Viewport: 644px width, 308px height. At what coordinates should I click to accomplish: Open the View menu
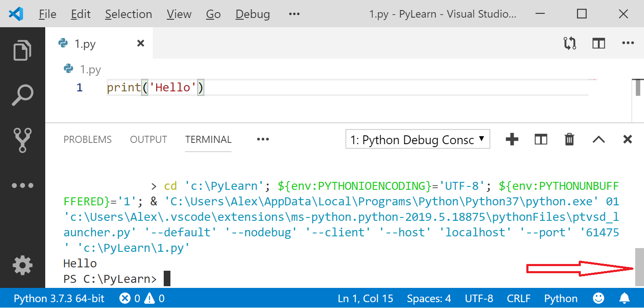179,14
